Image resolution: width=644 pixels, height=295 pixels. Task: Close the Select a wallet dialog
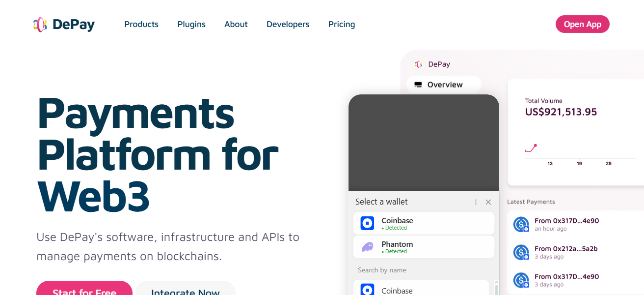[488, 202]
